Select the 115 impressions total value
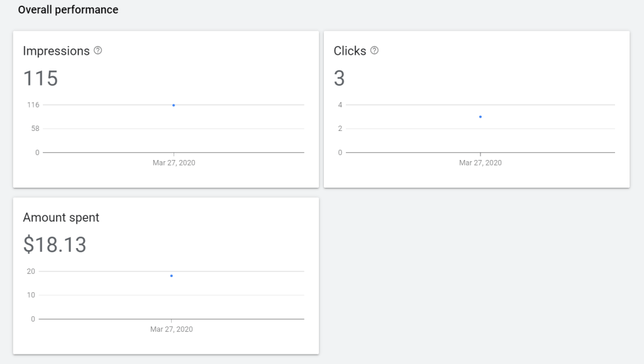The image size is (644, 364). (40, 78)
